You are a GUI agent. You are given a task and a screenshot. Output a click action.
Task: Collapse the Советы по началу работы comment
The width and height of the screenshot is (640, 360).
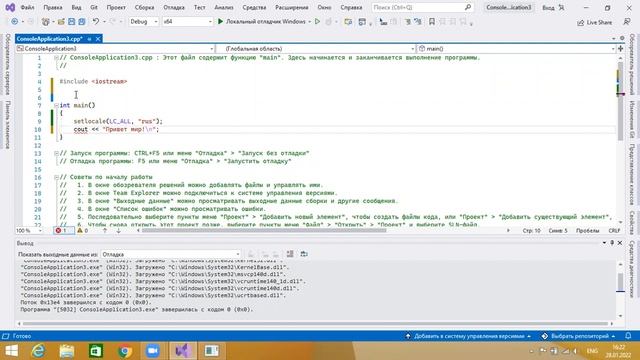[56, 177]
